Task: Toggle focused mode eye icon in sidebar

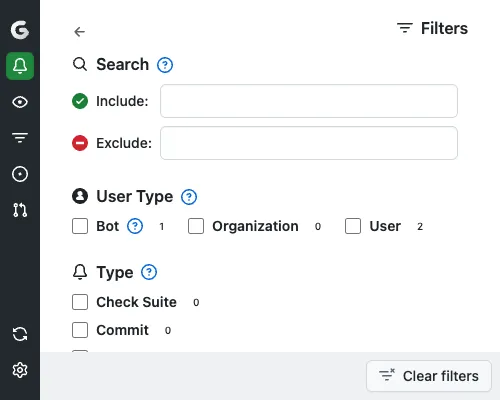Action: pyautogui.click(x=20, y=102)
